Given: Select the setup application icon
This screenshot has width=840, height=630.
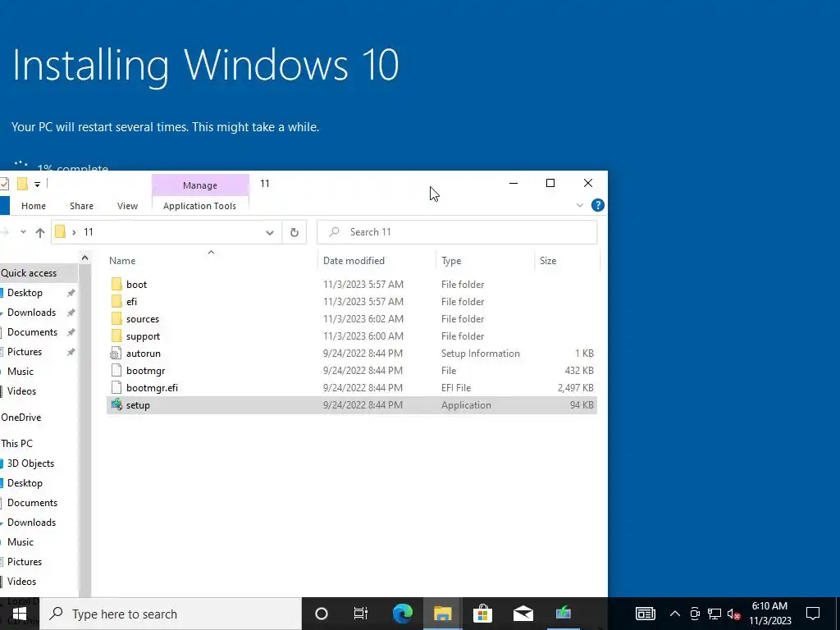Looking at the screenshot, I should coord(116,404).
